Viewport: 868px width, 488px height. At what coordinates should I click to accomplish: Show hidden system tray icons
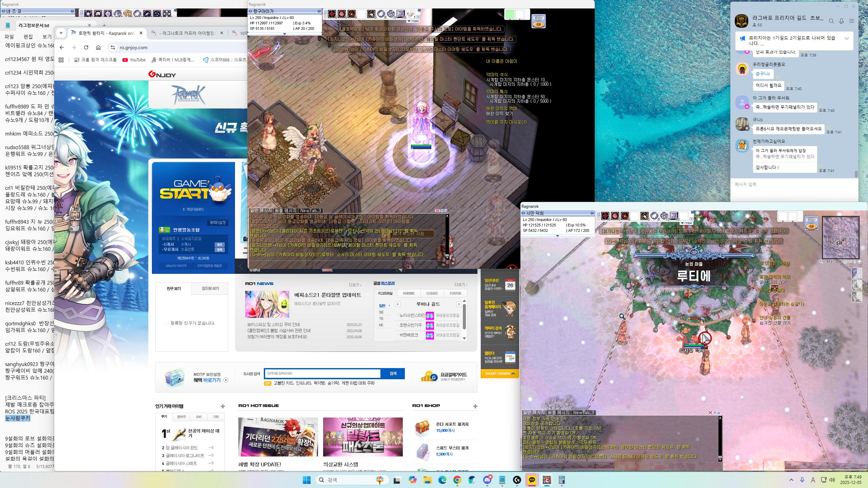(791, 480)
